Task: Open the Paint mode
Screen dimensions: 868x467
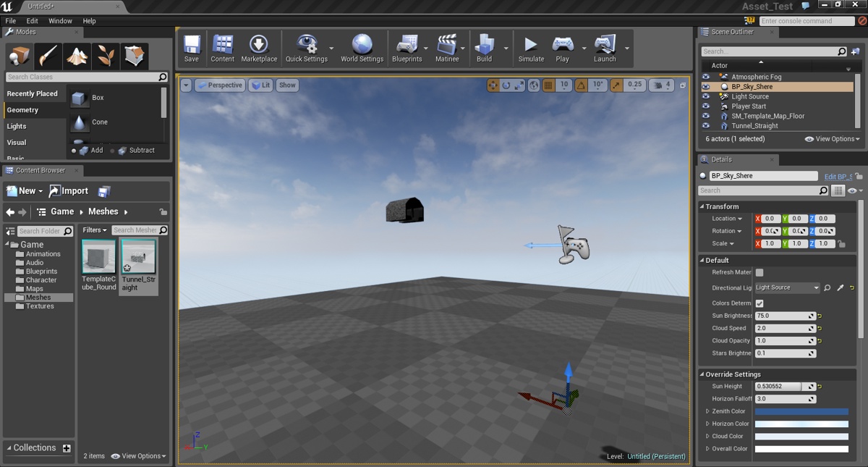Action: click(46, 54)
